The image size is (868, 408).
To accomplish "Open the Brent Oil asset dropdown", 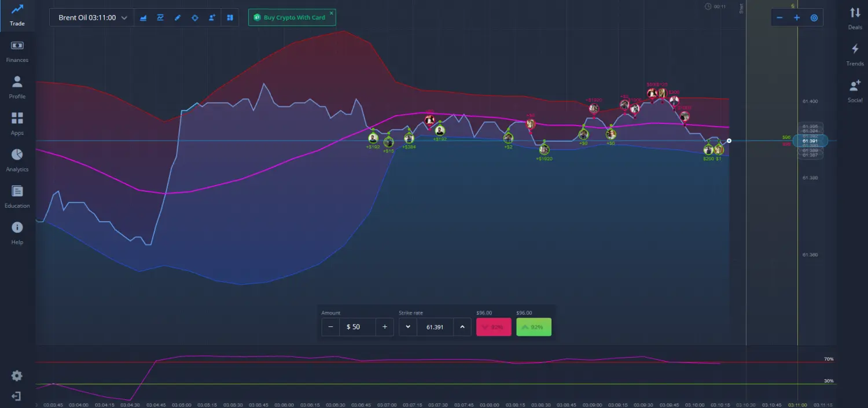I will pyautogui.click(x=91, y=18).
